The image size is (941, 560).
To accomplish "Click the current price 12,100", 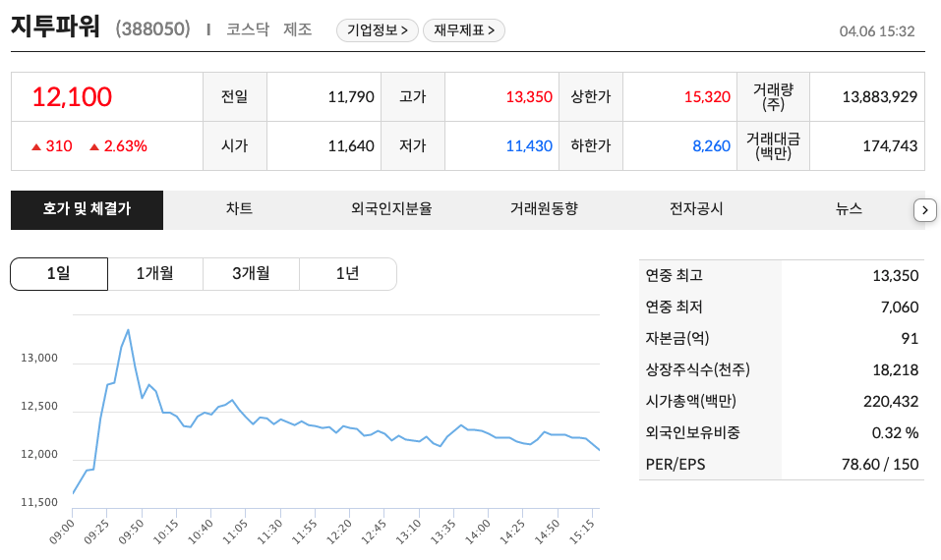I will click(x=72, y=97).
